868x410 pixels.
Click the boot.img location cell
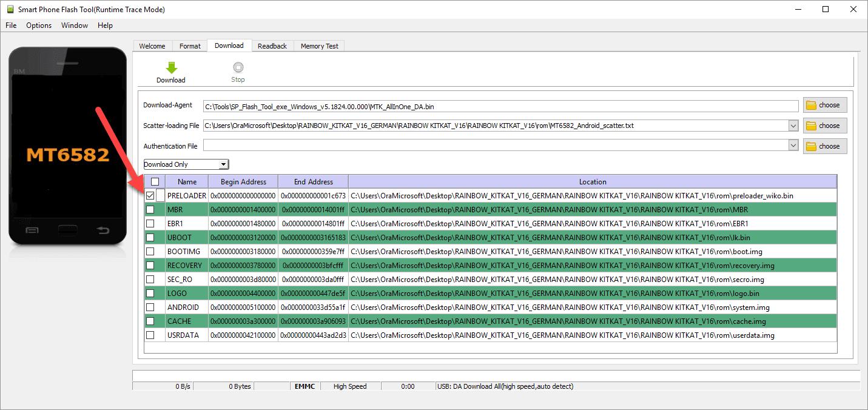593,251
